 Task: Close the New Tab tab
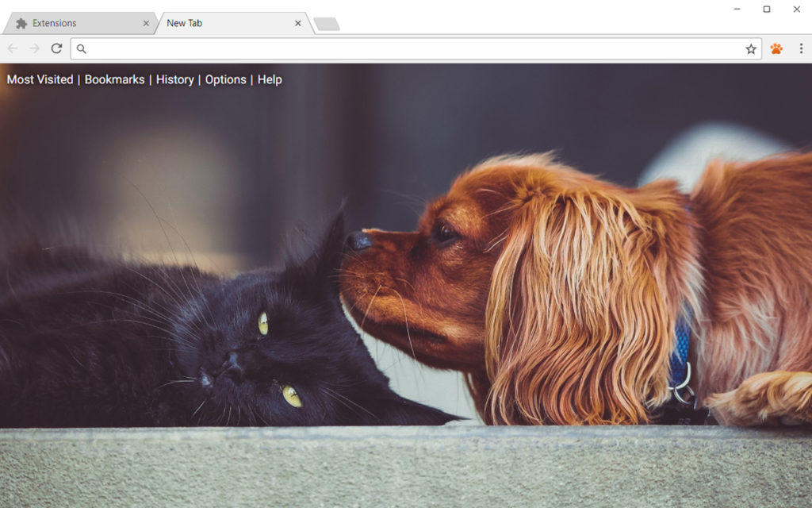click(x=297, y=23)
